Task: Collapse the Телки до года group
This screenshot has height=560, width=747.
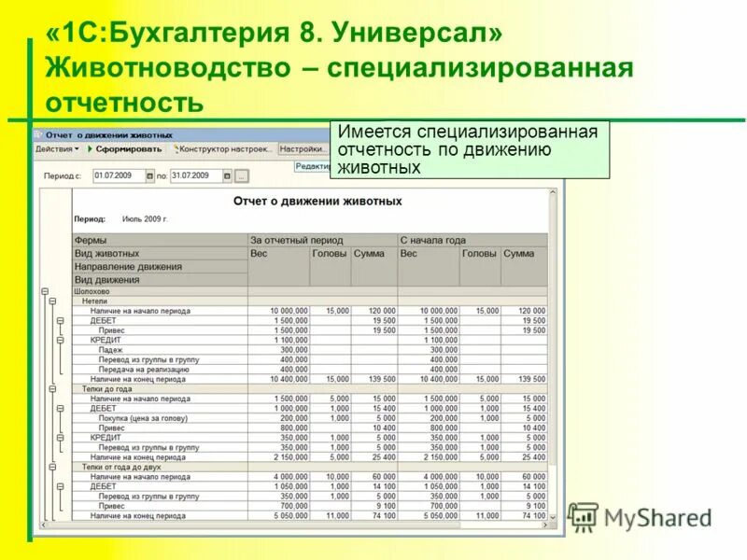Action: [x=53, y=388]
